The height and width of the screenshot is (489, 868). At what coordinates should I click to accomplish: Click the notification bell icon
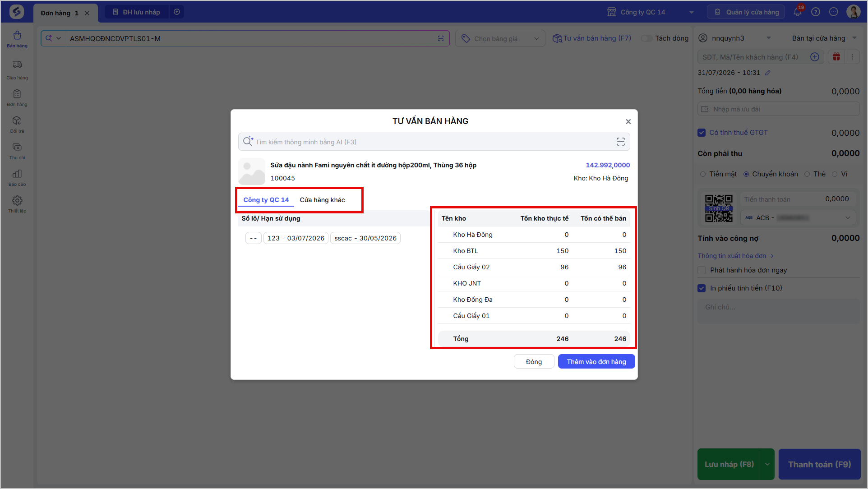coord(798,12)
